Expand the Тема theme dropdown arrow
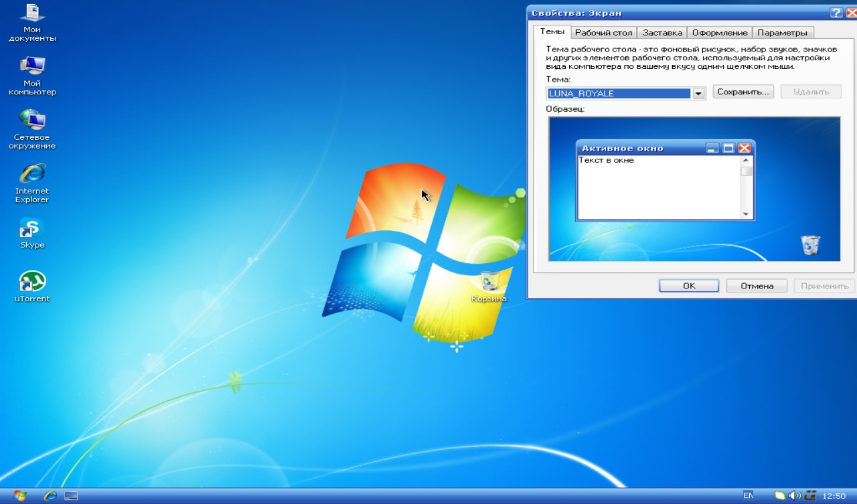 point(698,94)
